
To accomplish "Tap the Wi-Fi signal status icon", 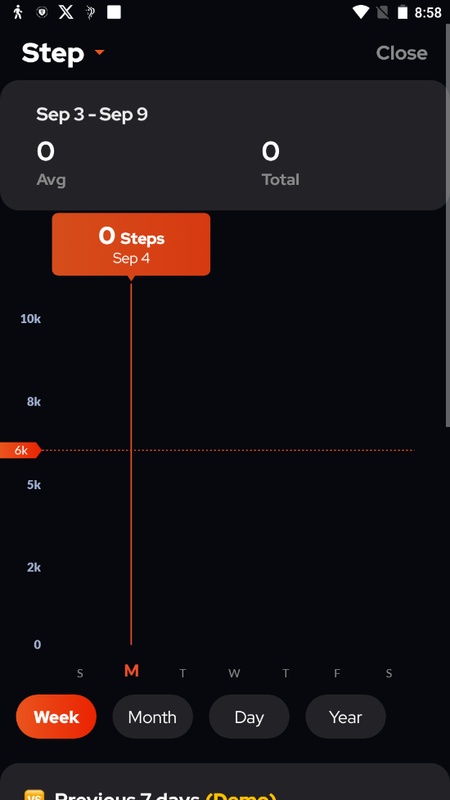I will [361, 12].
